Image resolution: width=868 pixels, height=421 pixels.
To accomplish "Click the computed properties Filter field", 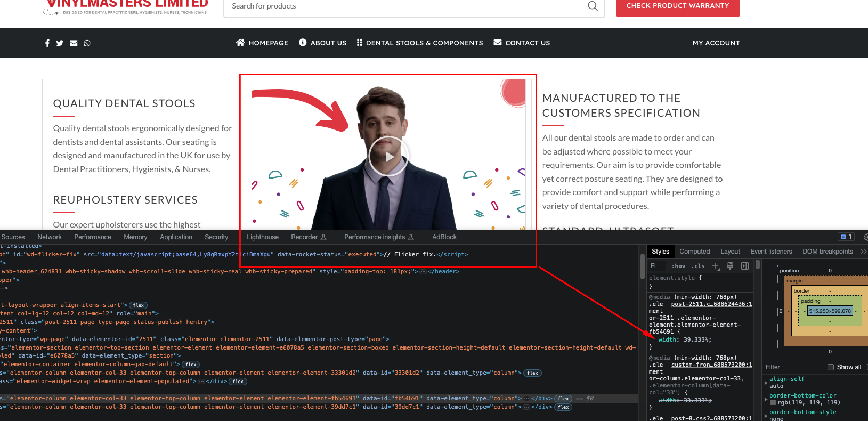I will pos(794,367).
